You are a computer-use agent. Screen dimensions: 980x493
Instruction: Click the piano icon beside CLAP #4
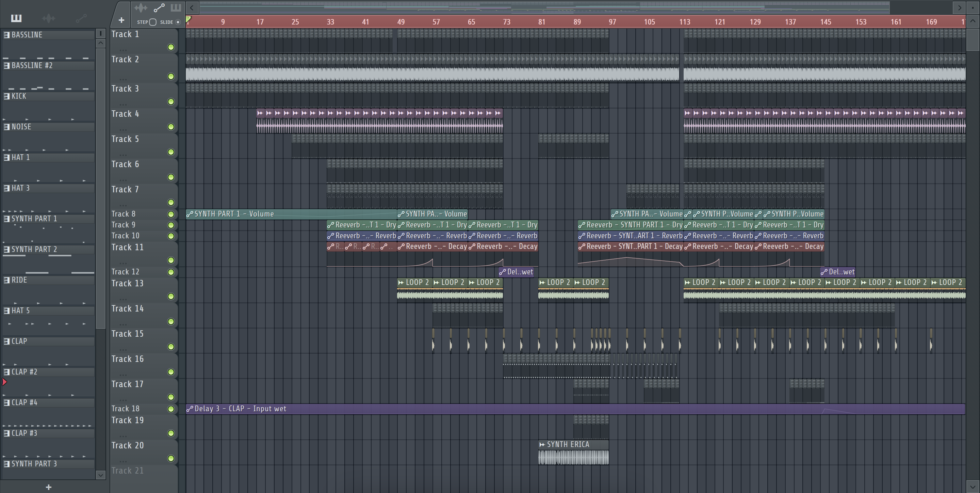[6, 402]
